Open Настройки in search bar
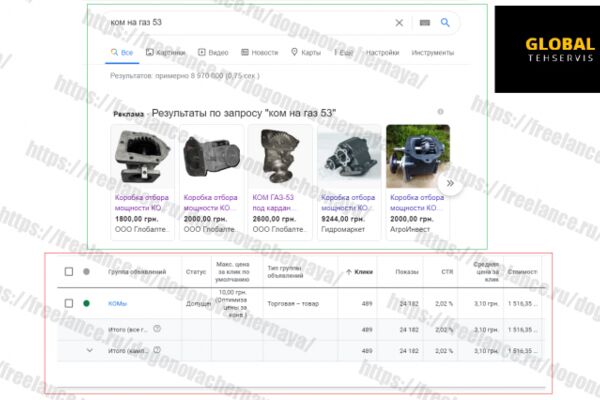The height and width of the screenshot is (400, 600). [382, 52]
